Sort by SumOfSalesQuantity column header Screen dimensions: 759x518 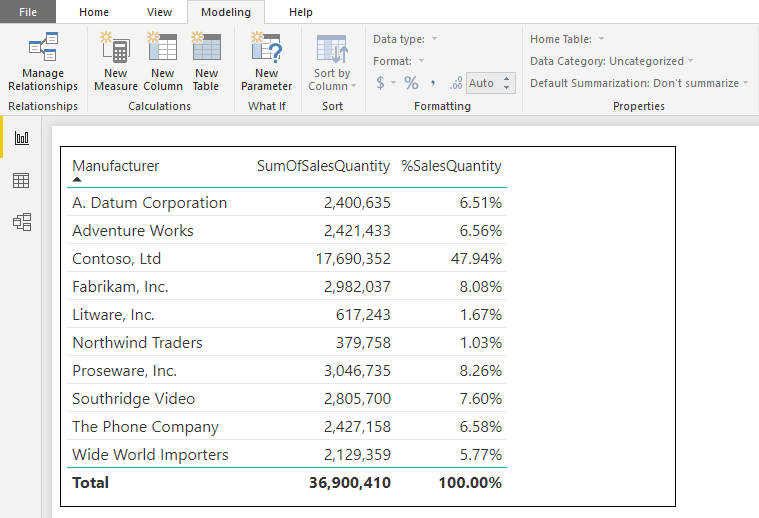(x=323, y=166)
